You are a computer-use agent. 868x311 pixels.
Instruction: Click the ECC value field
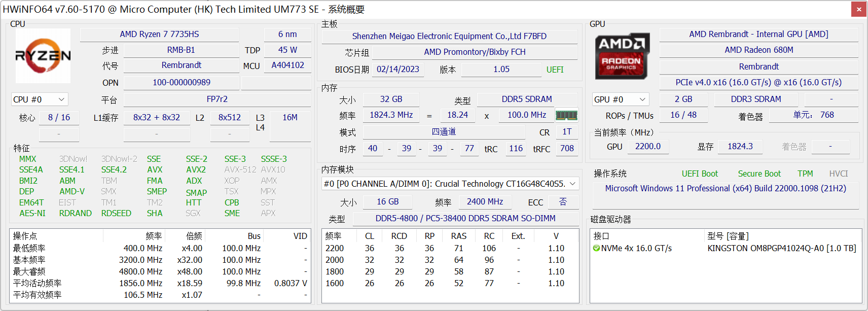click(x=563, y=201)
